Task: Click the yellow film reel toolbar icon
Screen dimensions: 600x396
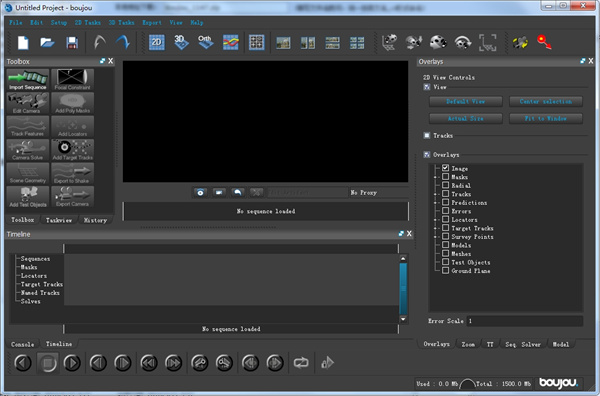Action: pyautogui.click(x=520, y=42)
